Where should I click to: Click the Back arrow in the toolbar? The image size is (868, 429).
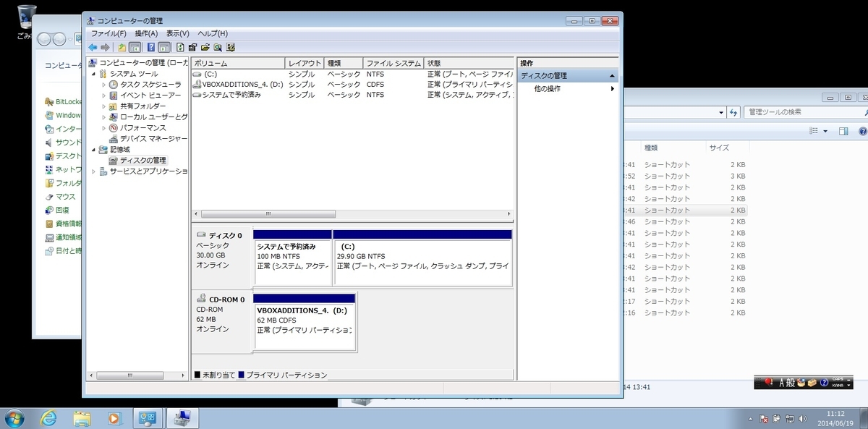click(x=93, y=47)
